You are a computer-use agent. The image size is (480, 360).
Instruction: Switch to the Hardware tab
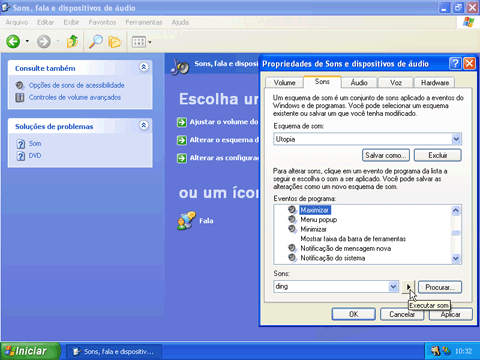pyautogui.click(x=435, y=83)
